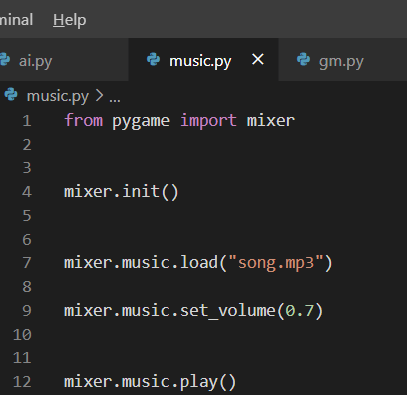Open the Help menu
The height and width of the screenshot is (395, 407).
click(x=69, y=20)
